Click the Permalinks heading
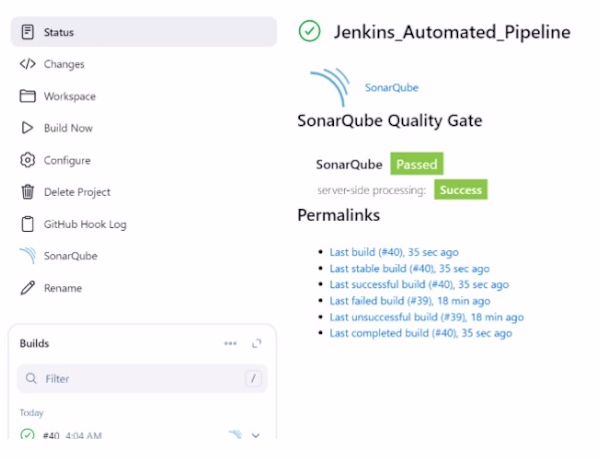Viewport: 600px width, 459px height. [339, 215]
